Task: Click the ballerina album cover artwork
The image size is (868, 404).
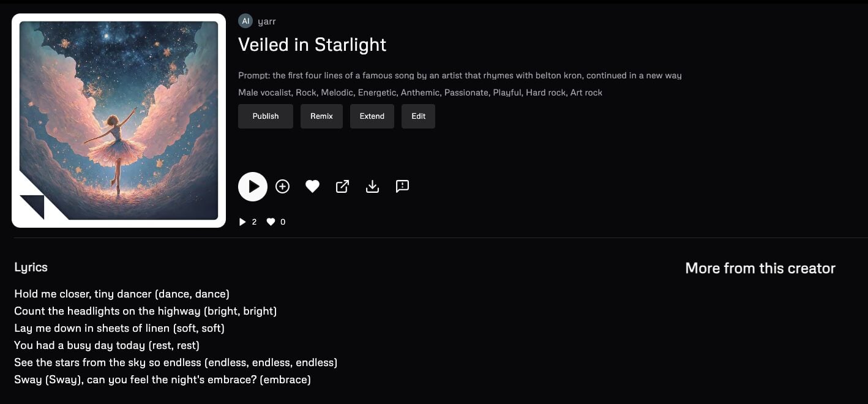Action: (119, 121)
